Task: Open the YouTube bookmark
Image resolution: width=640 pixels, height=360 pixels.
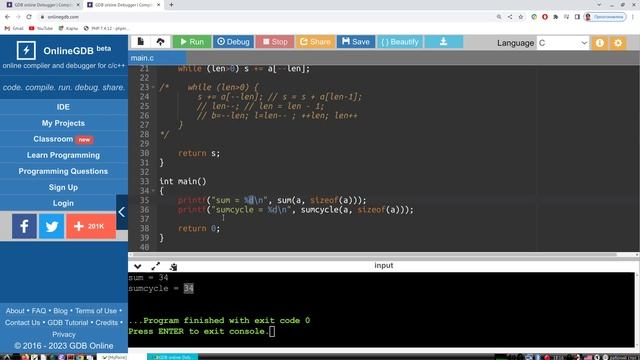Action: pos(41,28)
